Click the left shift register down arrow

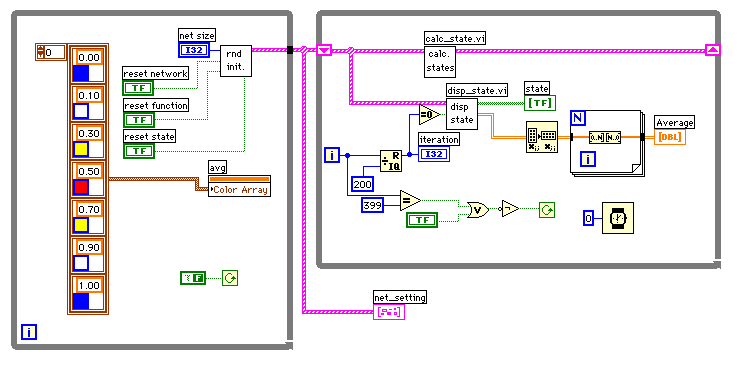coord(324,50)
